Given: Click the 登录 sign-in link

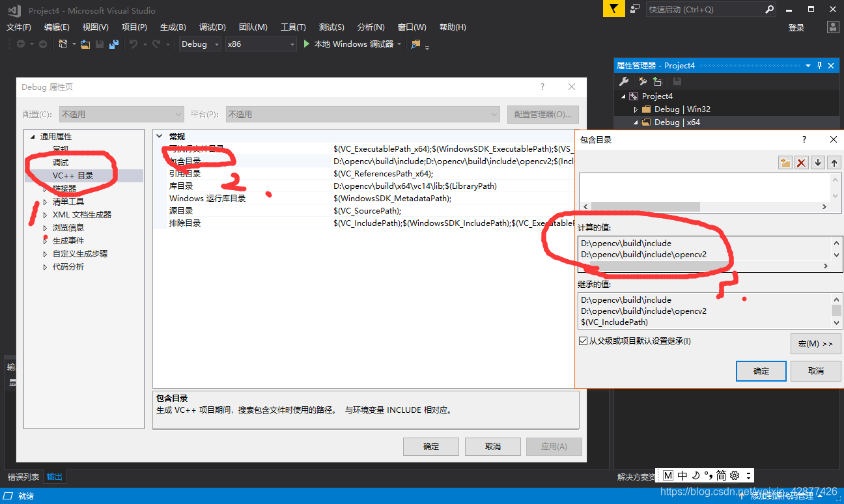Looking at the screenshot, I should coord(796,27).
